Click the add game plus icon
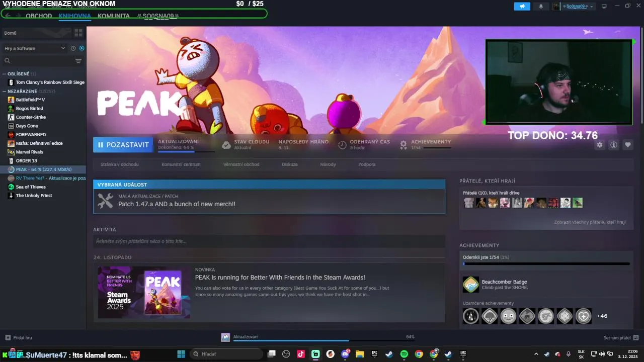The width and height of the screenshot is (644, 362). click(x=8, y=338)
